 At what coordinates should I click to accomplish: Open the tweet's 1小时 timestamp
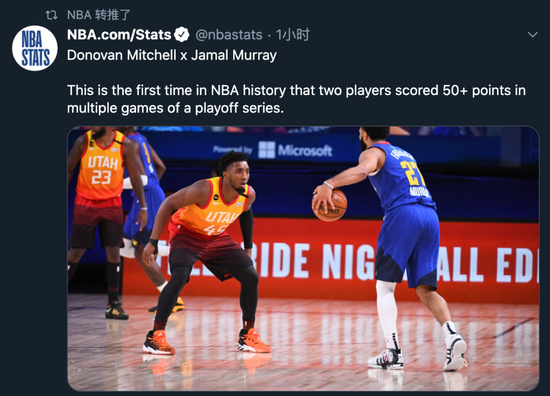coord(293,35)
